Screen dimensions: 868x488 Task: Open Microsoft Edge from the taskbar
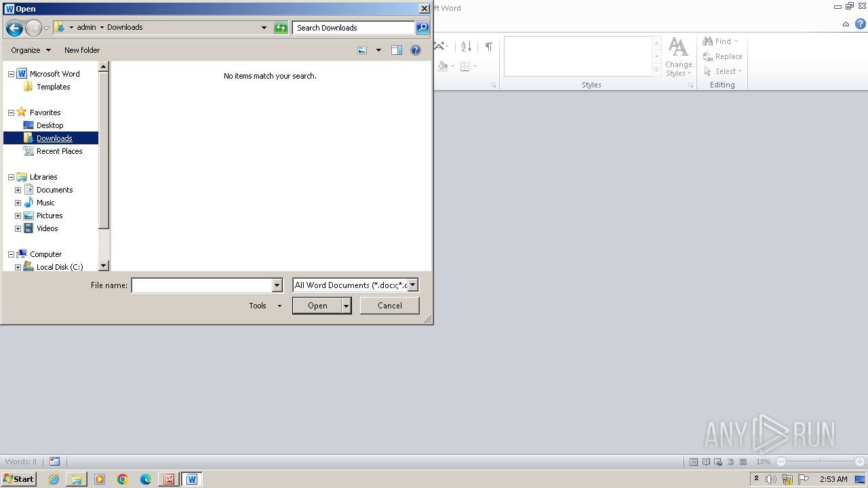(x=146, y=479)
